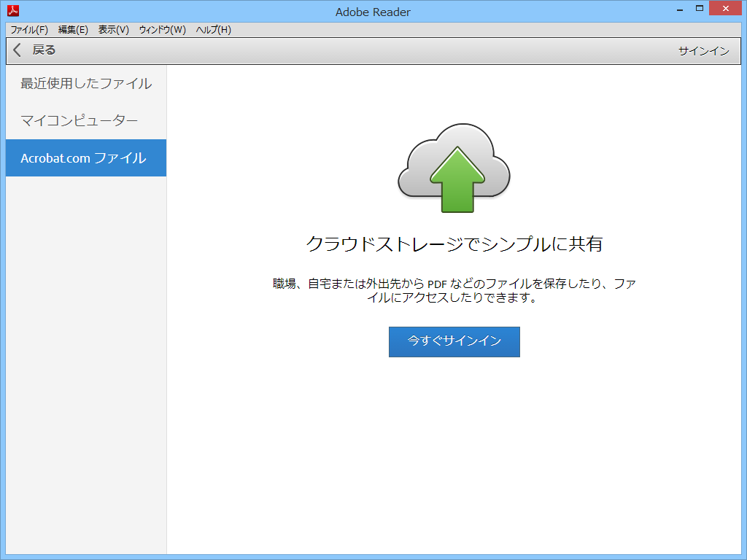Screen dimensions: 747x560
Task: Click 戻る to go back
Action: [x=42, y=50]
